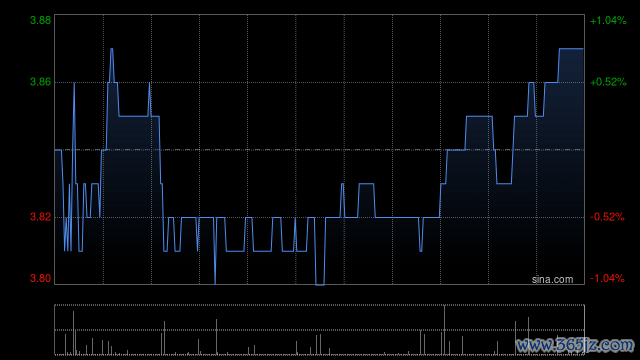Click the 3.82 price axis label
This screenshot has height=360, width=640.
tap(40, 217)
